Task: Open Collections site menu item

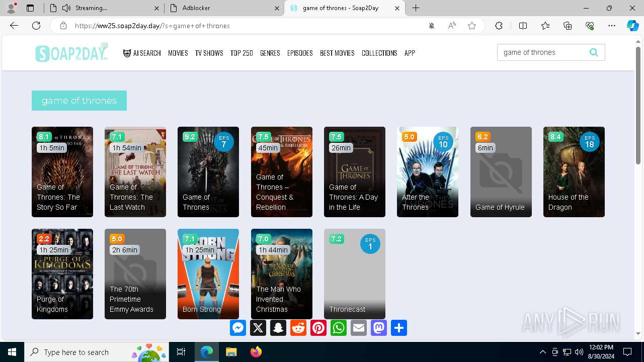Action: 379,53
